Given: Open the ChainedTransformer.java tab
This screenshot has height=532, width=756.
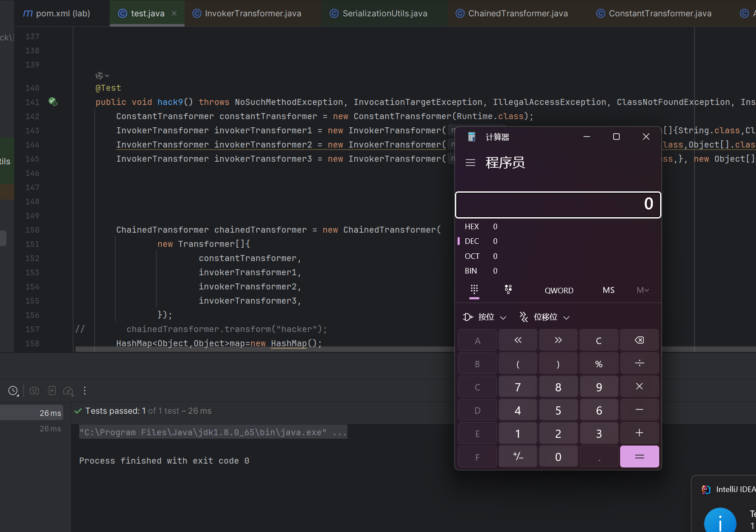Looking at the screenshot, I should 517,13.
